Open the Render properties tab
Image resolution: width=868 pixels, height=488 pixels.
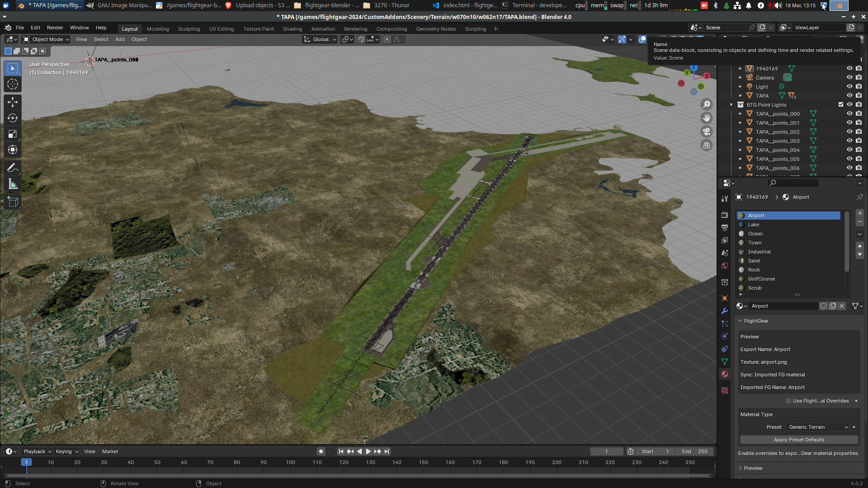pos(725,215)
